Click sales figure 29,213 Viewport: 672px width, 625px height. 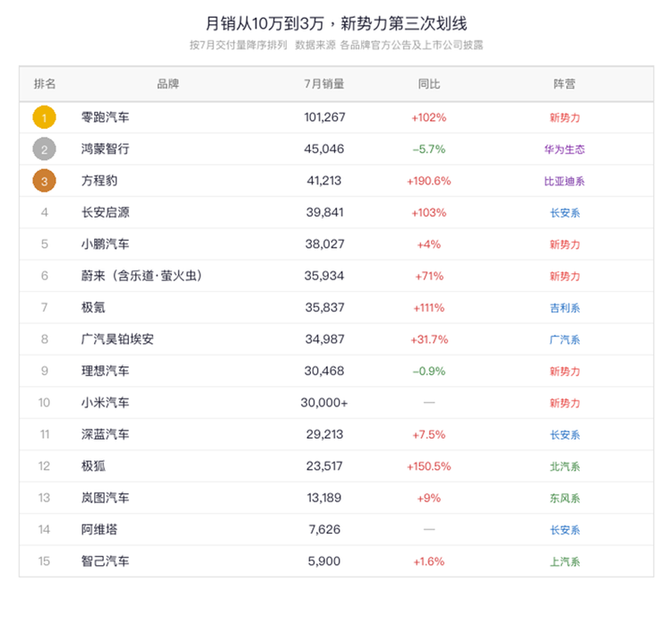324,434
